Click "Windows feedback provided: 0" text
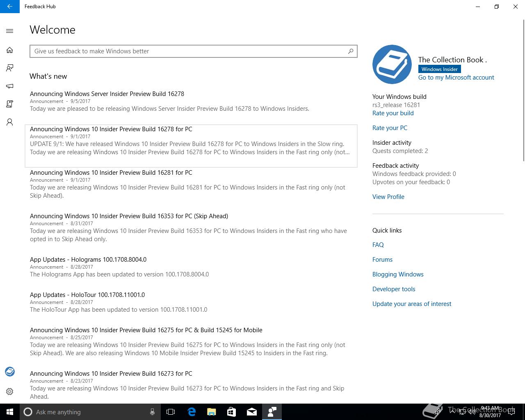The image size is (525, 420). click(x=414, y=174)
